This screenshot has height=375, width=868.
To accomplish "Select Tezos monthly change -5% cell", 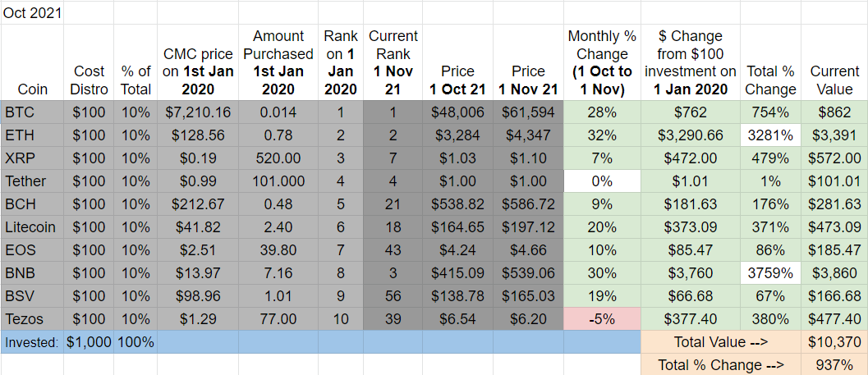I will [x=602, y=319].
